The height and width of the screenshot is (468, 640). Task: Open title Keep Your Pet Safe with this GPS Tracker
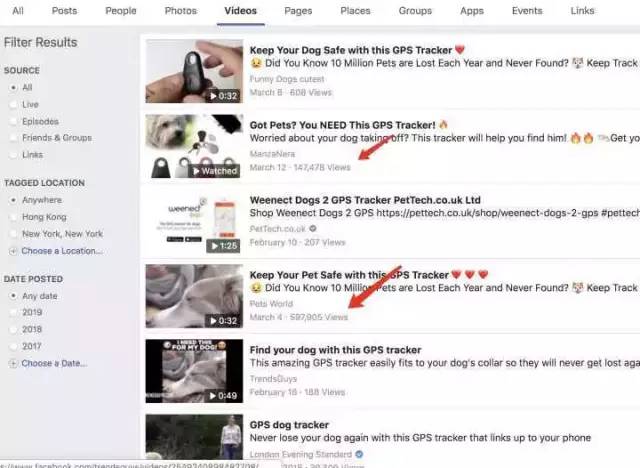[349, 275]
